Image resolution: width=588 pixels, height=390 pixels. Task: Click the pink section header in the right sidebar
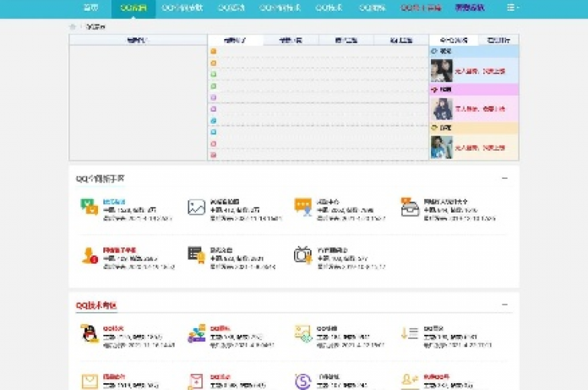point(474,89)
